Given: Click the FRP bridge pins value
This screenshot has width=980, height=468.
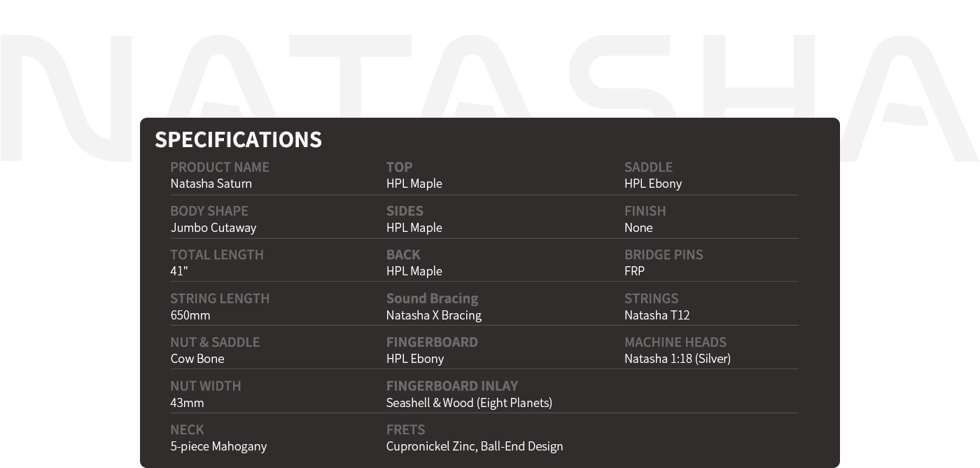Looking at the screenshot, I should coord(634,271).
